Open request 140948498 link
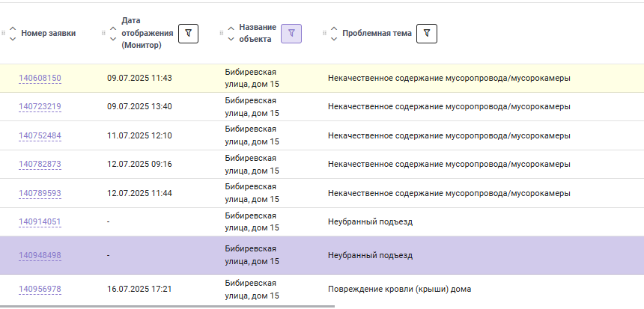644x309 pixels. pos(40,255)
